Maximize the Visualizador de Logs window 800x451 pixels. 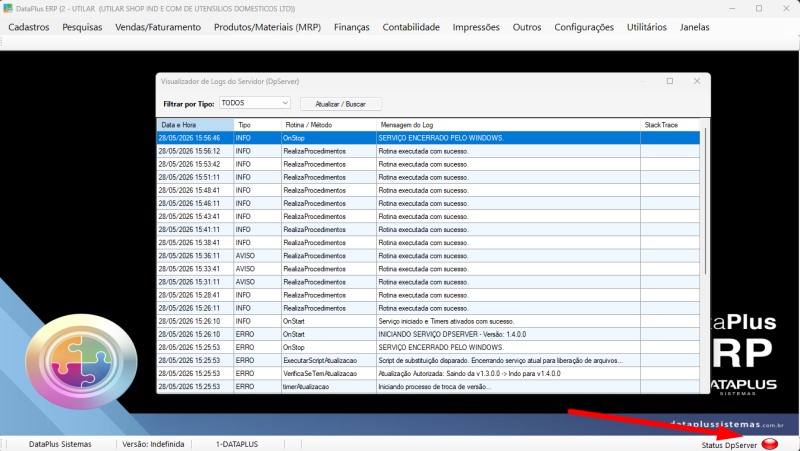[670, 81]
